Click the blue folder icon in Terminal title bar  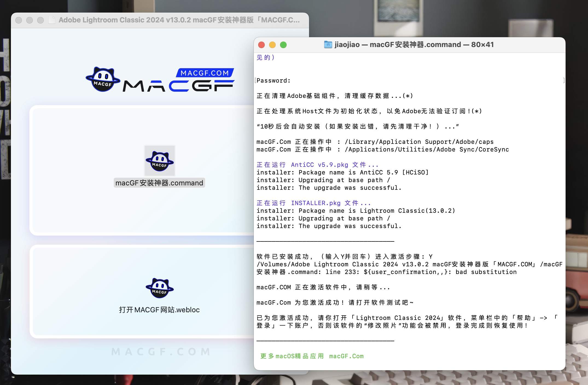[328, 44]
